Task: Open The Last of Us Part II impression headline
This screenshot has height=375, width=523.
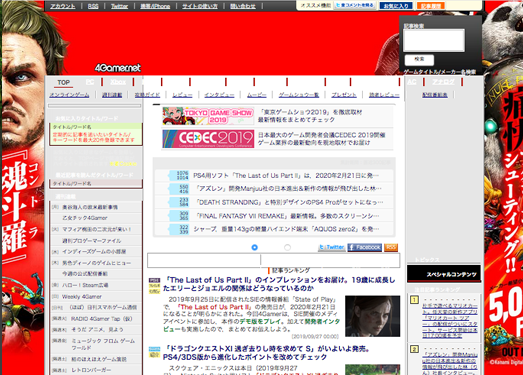Action: pyautogui.click(x=279, y=284)
